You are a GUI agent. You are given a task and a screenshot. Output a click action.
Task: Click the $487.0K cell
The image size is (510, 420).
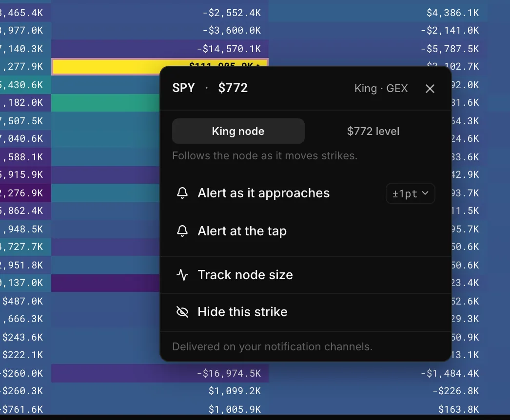(x=25, y=301)
